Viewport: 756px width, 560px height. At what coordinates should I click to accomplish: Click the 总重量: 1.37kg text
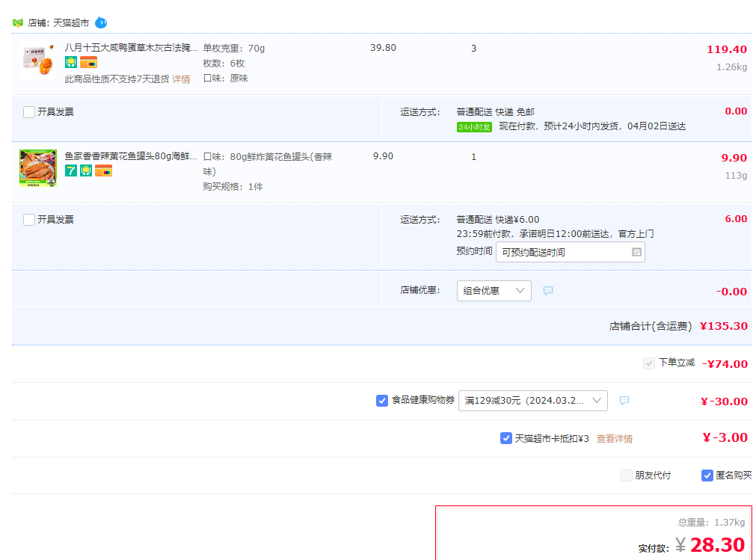click(711, 522)
